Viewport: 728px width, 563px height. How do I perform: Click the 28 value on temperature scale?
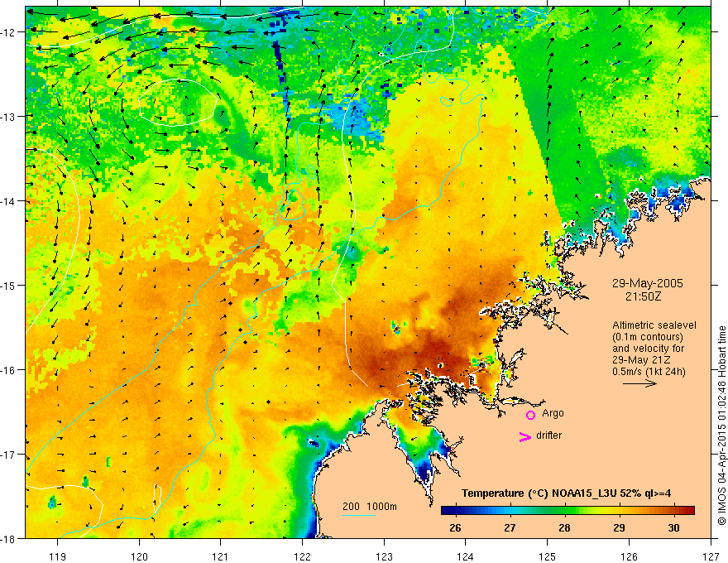coord(564,527)
